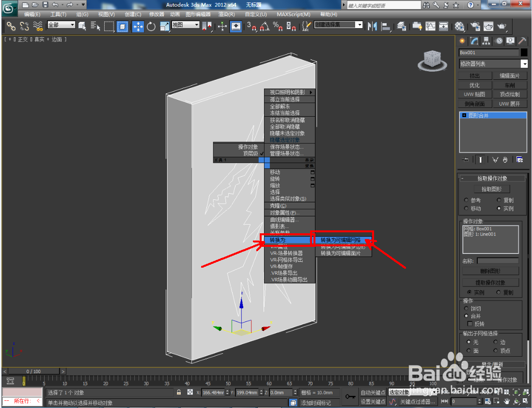
Task: Click Bind to Space Warp icon
Action: [38, 26]
